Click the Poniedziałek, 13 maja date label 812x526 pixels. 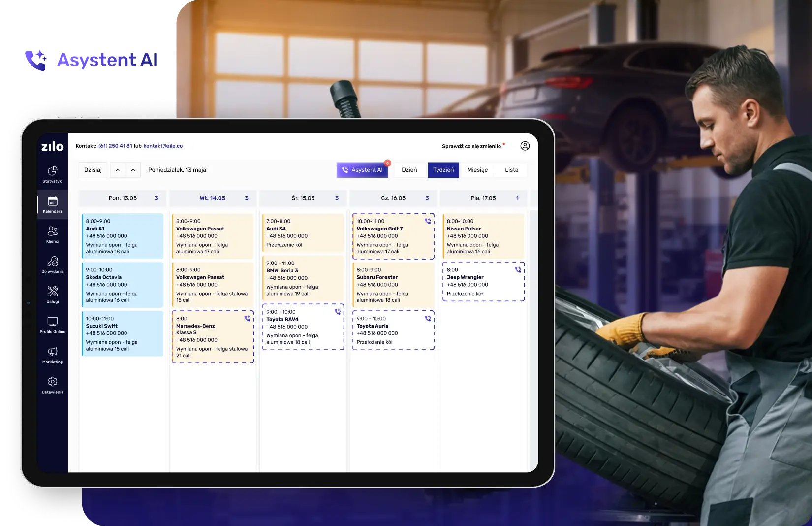click(177, 170)
